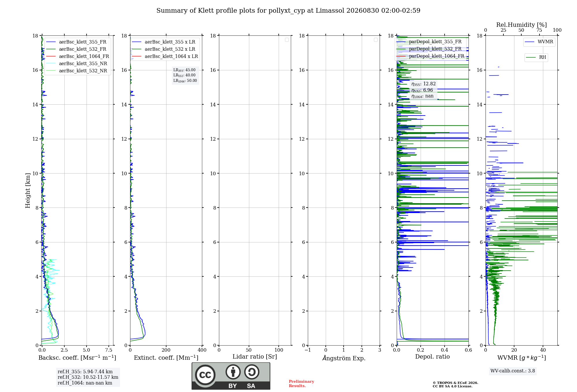
Task: Click the ref.H_1064: nan-nan km text
Action: [x=85, y=383]
